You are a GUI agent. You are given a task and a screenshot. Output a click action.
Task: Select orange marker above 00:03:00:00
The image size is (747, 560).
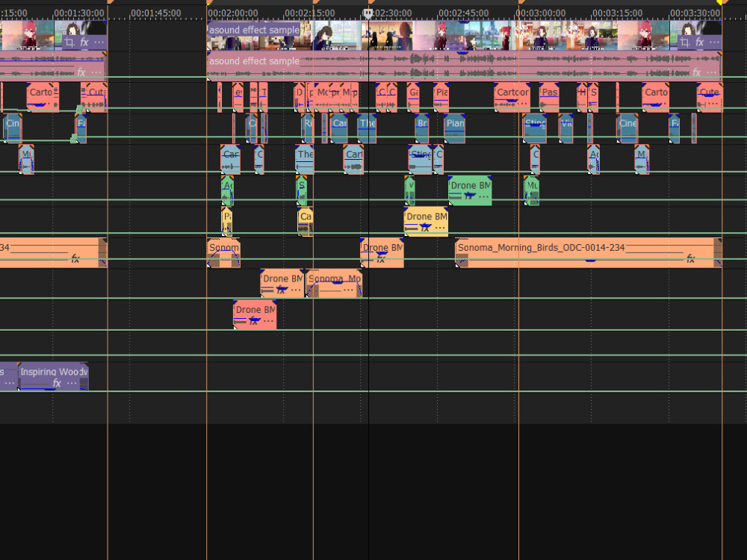coord(521,2)
